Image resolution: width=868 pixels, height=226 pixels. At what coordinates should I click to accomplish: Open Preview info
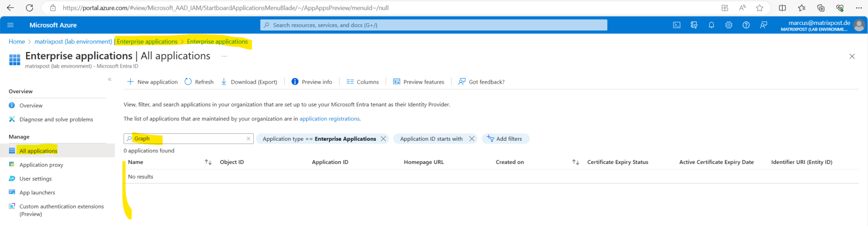[x=311, y=82]
